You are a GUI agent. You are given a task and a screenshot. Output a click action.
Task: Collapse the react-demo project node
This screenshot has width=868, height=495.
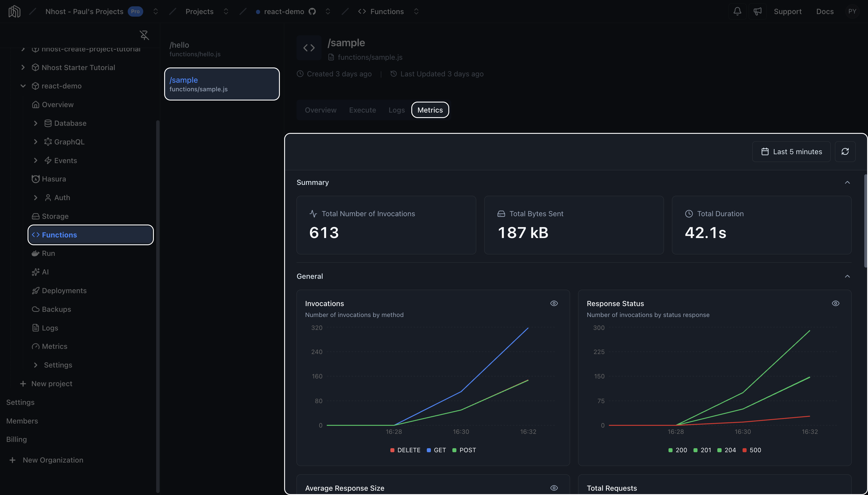[23, 86]
